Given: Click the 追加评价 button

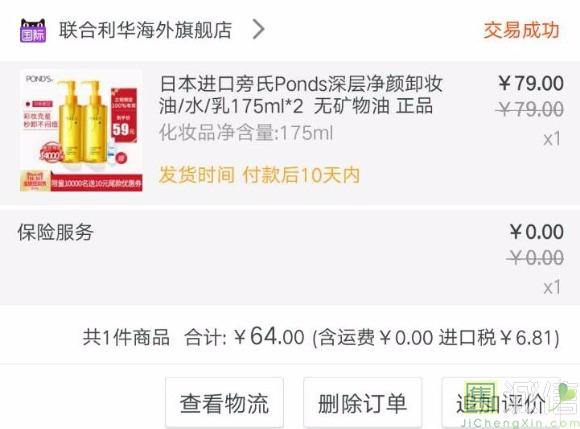Looking at the screenshot, I should tap(501, 403).
